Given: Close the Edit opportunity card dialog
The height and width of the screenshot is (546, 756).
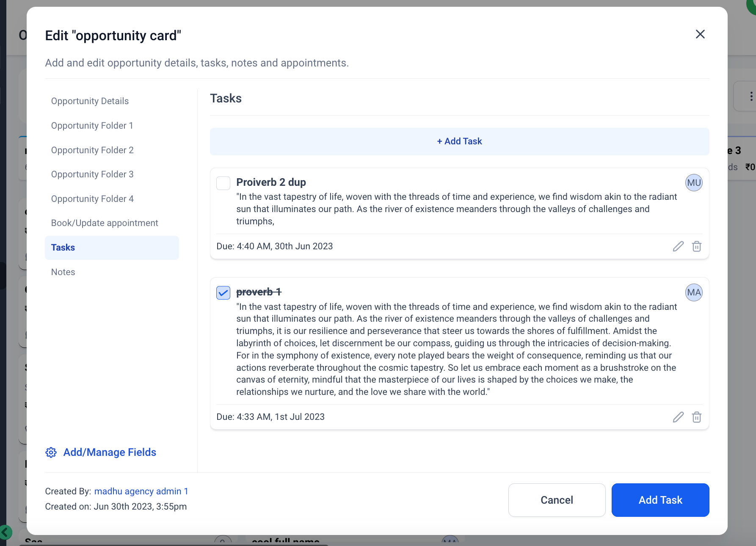Looking at the screenshot, I should [700, 34].
